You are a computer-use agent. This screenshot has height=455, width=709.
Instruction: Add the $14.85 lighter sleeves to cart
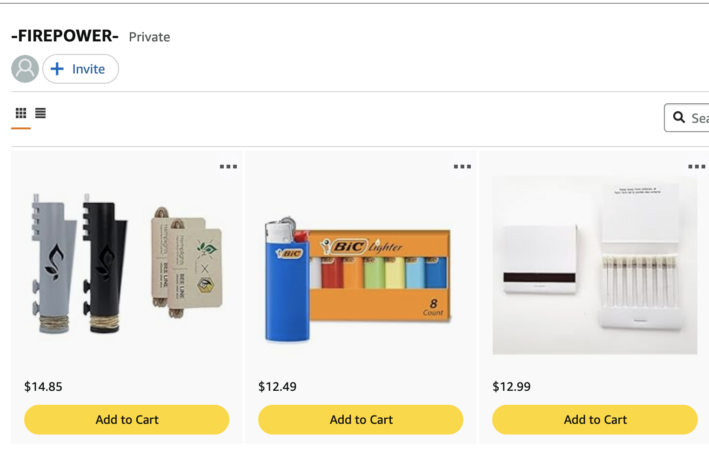tap(127, 420)
